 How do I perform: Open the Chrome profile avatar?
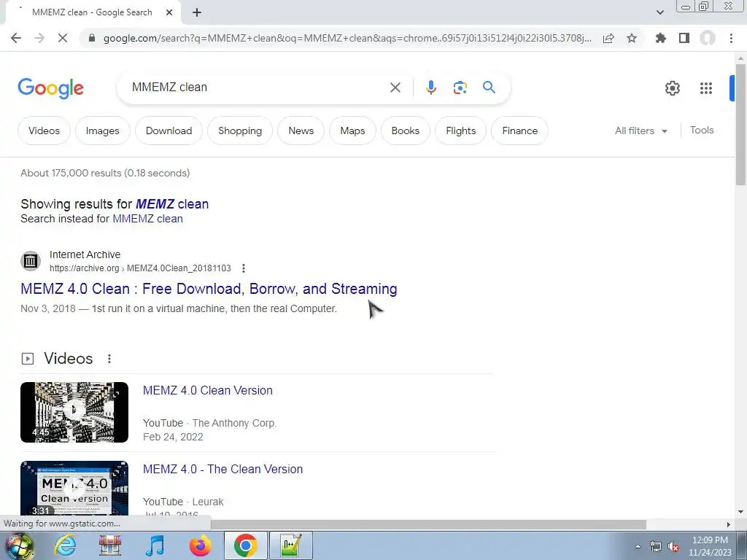708,38
